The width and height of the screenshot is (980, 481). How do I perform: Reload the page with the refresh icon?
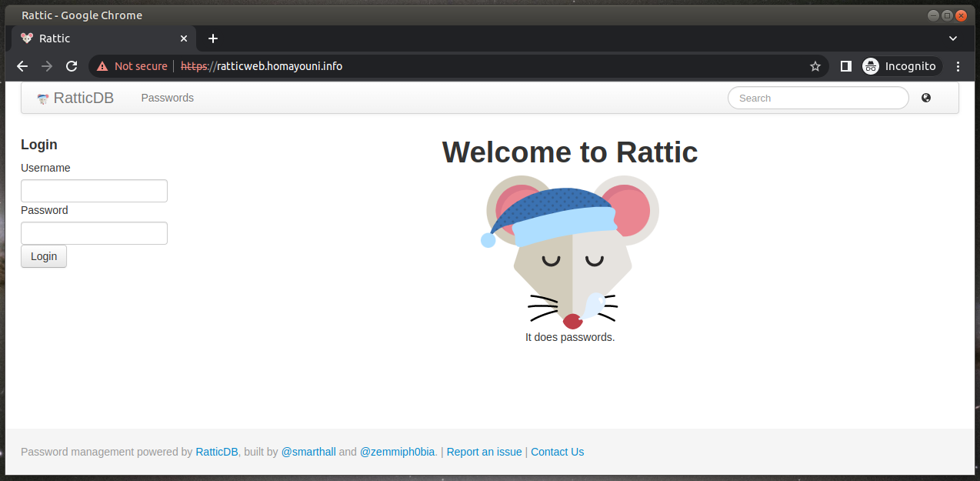(72, 66)
